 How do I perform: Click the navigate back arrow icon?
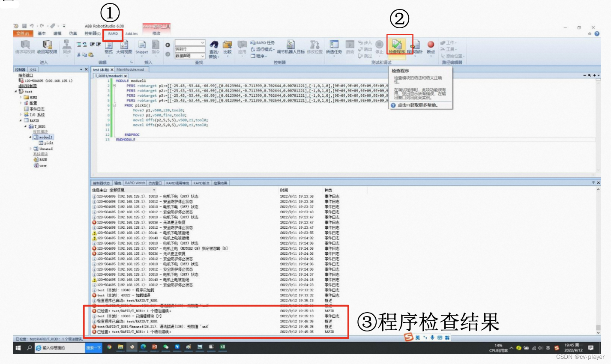point(168,45)
